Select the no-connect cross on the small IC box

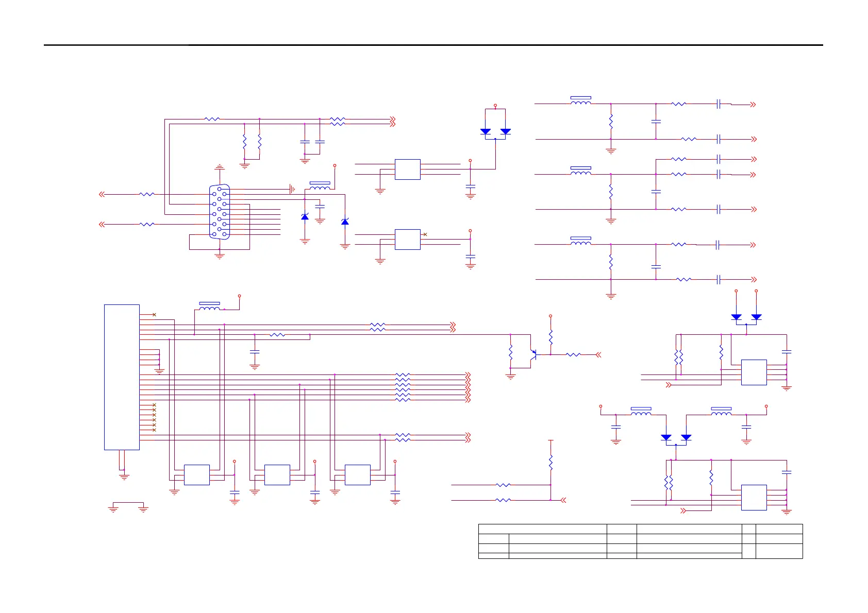(425, 234)
